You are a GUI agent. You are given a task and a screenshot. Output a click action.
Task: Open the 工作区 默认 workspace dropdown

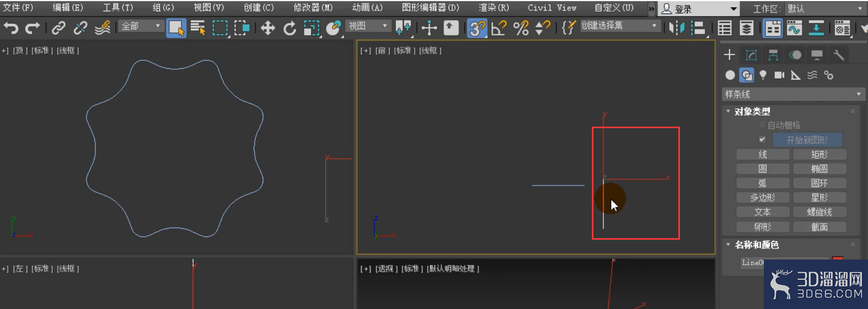(x=825, y=9)
